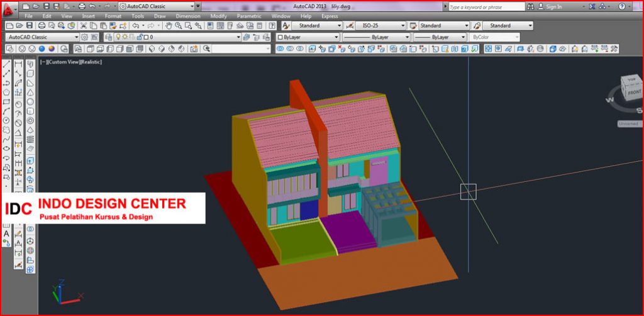The image size is (644, 316).
Task: Select the Ellipse draw tool
Action: (6, 149)
